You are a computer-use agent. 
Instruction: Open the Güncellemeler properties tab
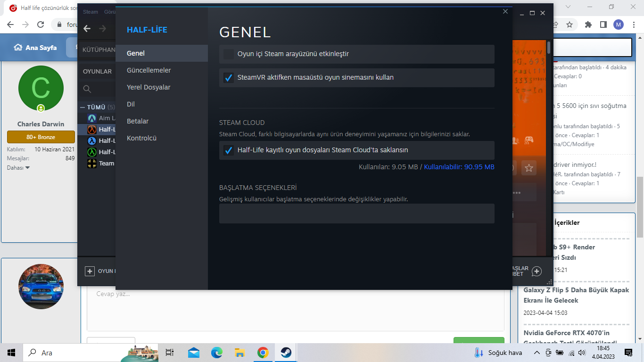[162, 70]
